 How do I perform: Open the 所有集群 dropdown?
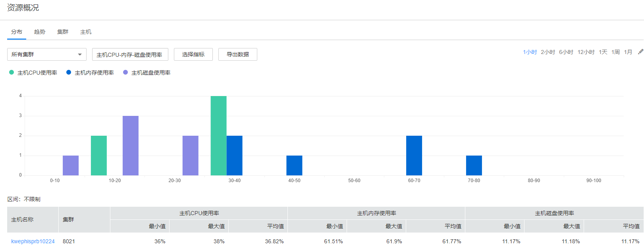tap(47, 54)
